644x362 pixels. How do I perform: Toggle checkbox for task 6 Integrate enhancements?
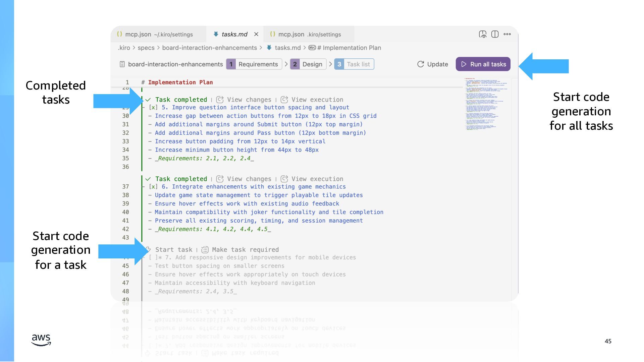(x=153, y=187)
